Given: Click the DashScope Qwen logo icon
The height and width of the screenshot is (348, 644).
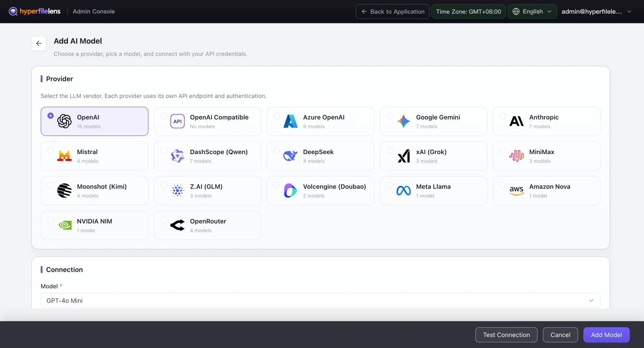Looking at the screenshot, I should 178,156.
